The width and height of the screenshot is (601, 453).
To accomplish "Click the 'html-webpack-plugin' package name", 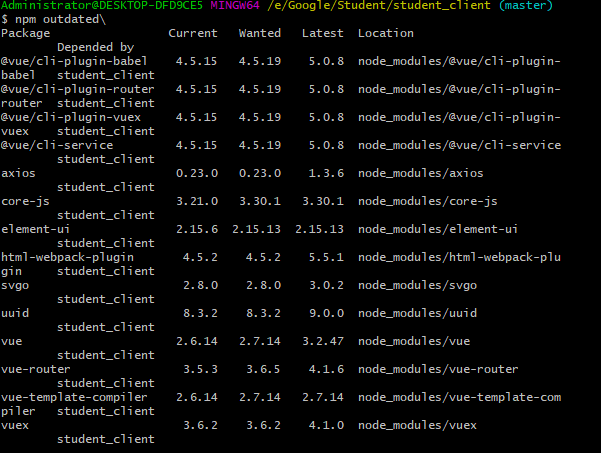I will [67, 257].
